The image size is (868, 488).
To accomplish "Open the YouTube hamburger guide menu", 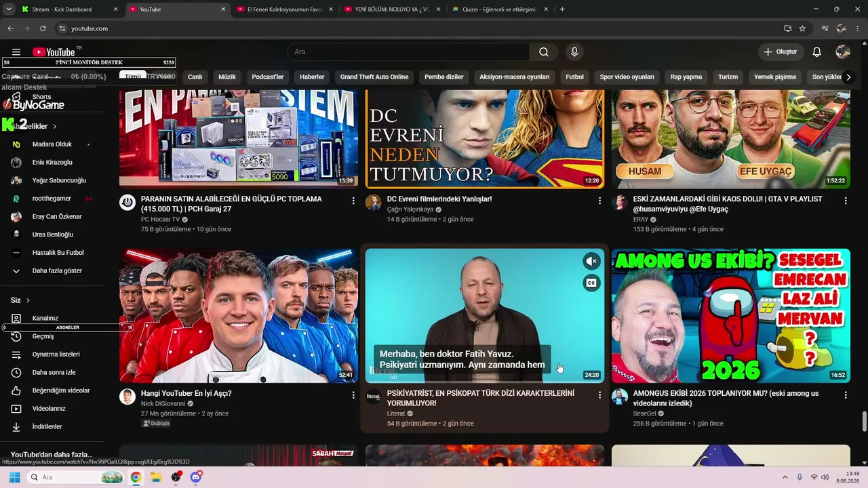I will point(16,52).
